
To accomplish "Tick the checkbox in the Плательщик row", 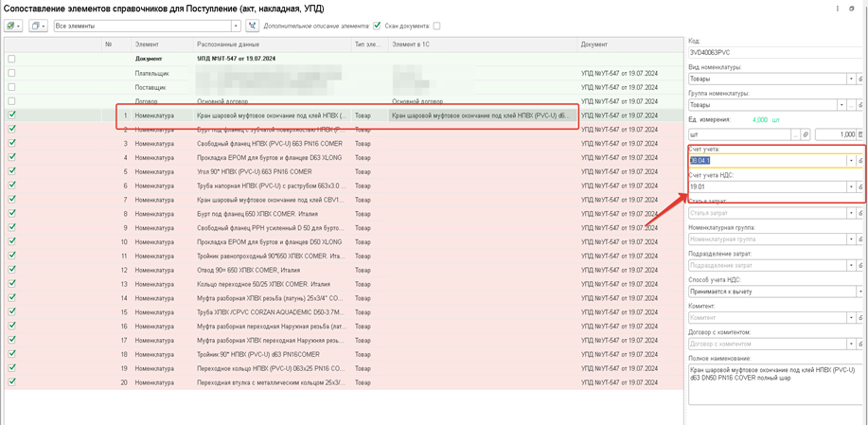I will click(x=11, y=73).
